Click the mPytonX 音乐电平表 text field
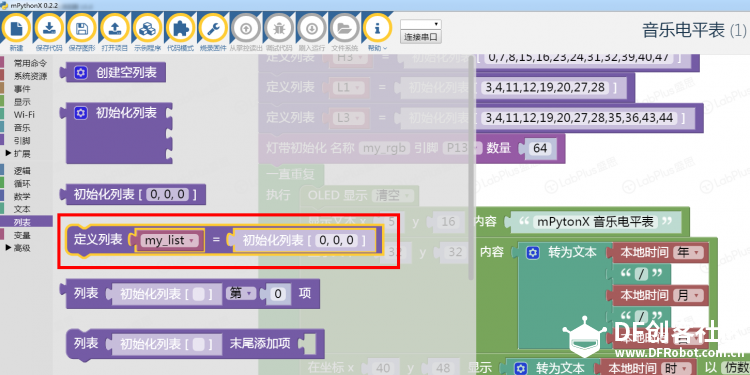The height and width of the screenshot is (375, 750). [595, 222]
